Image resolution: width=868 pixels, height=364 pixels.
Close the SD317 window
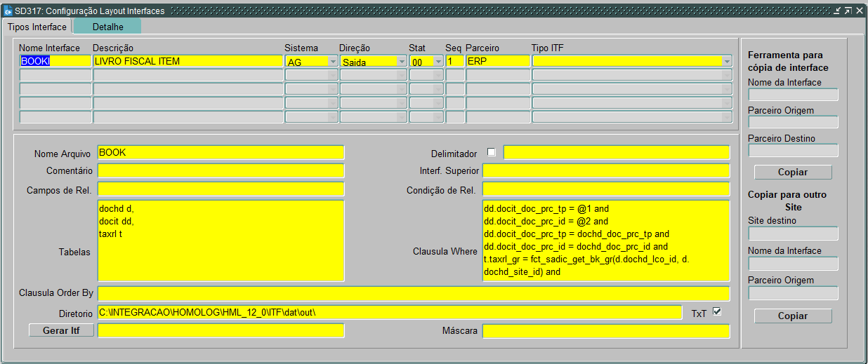[x=859, y=11]
